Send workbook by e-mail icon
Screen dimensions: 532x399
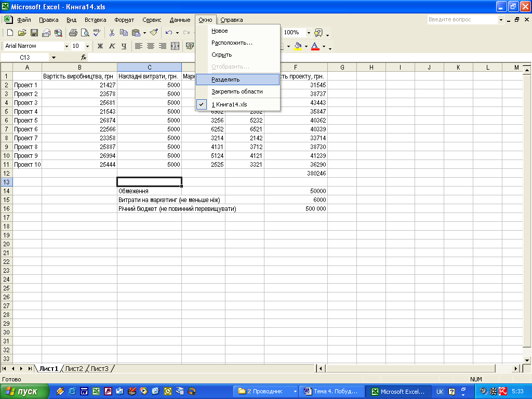click(x=46, y=33)
